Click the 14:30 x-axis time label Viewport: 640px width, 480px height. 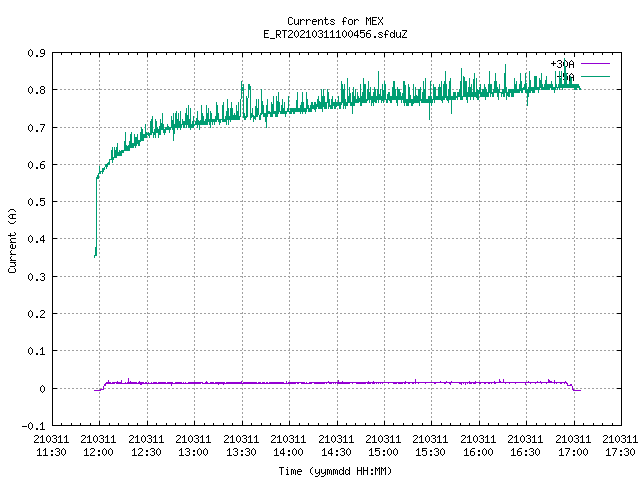[336, 452]
